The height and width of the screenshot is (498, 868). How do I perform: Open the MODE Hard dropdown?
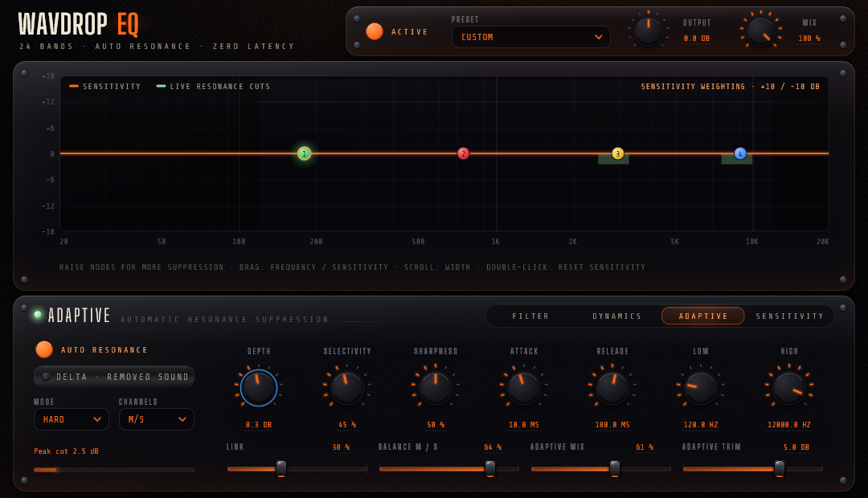tap(72, 419)
